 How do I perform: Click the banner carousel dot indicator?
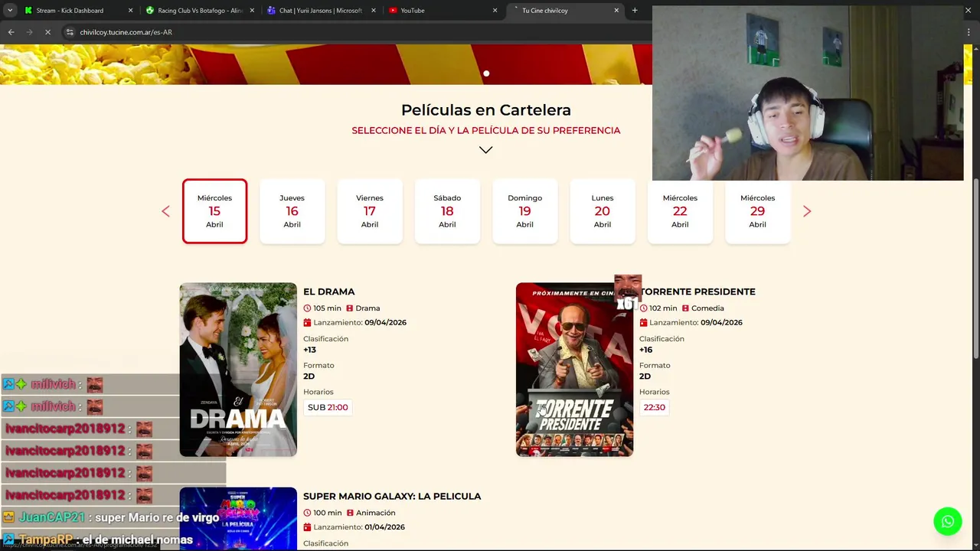[486, 73]
